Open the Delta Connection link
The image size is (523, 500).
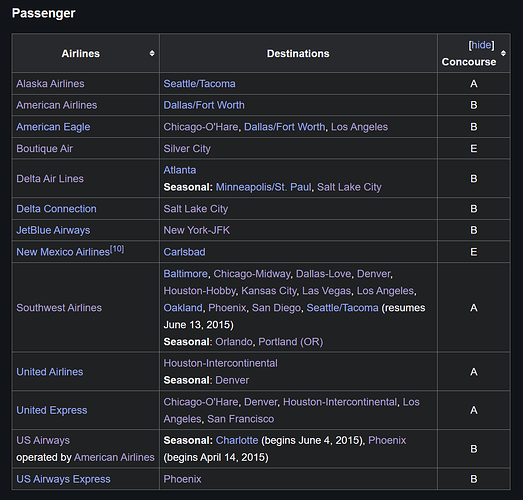[x=56, y=208]
